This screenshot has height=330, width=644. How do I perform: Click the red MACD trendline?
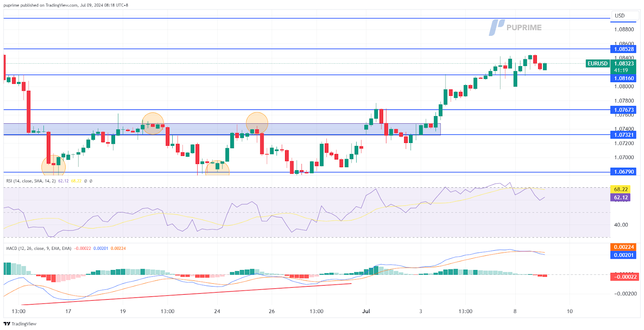point(186,294)
